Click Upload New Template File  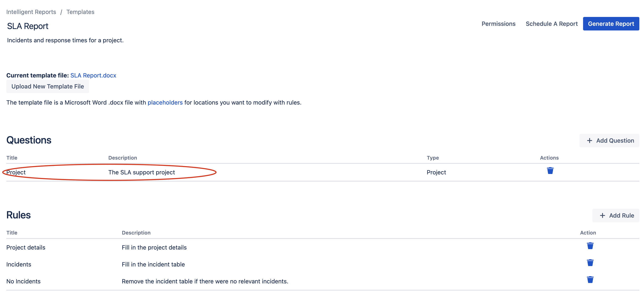(x=48, y=86)
